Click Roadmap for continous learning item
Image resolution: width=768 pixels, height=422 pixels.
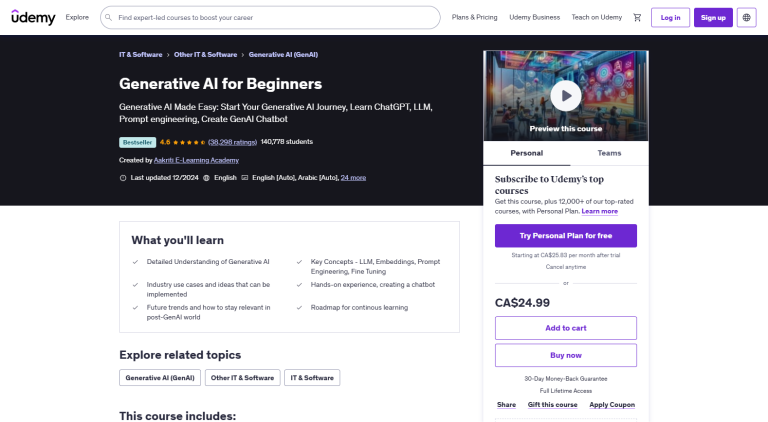pos(359,308)
